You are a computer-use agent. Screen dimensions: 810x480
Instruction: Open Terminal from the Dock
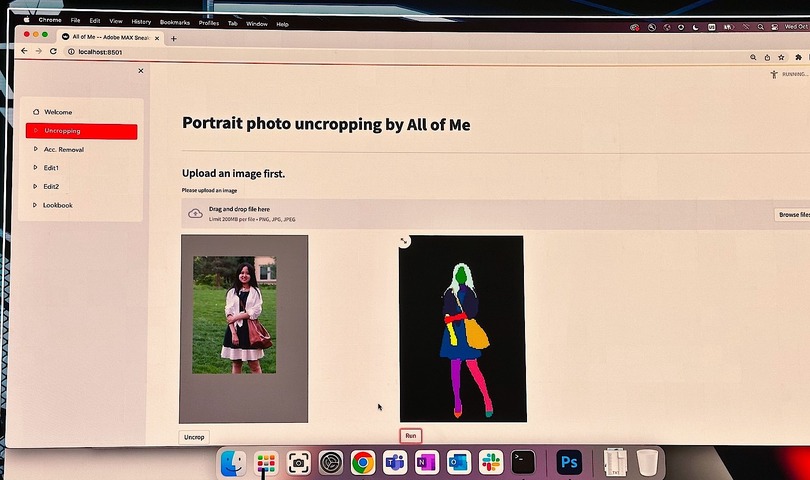[523, 462]
